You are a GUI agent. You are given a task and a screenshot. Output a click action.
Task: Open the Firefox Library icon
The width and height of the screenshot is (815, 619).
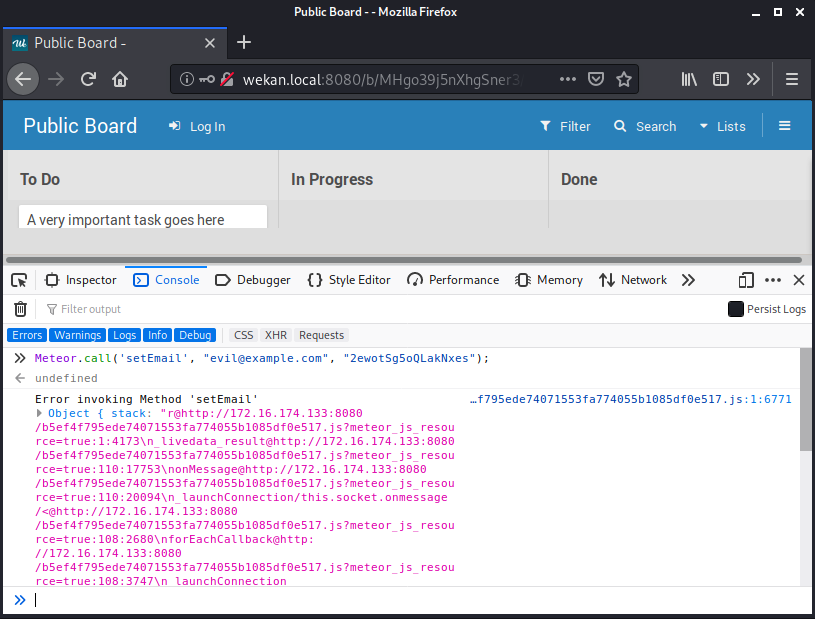point(689,79)
